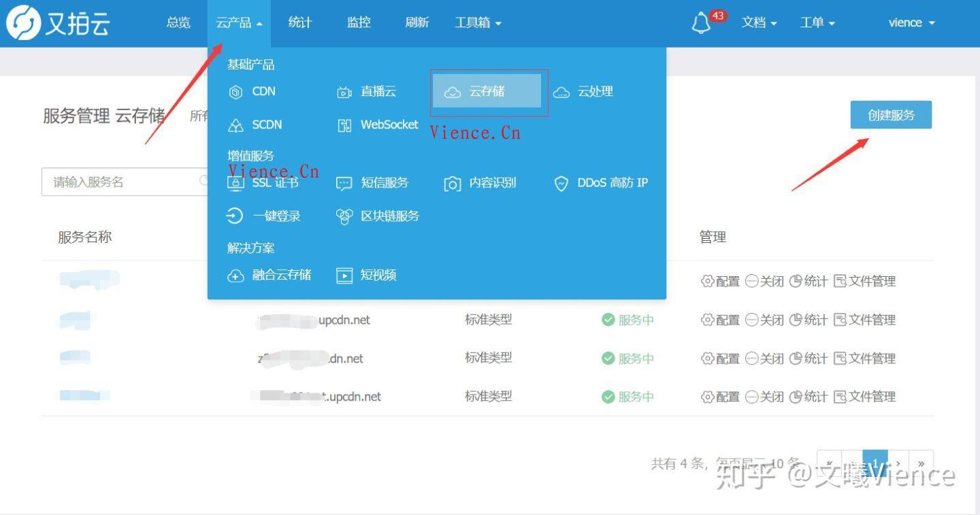The height and width of the screenshot is (515, 980).
Task: Expand the 文档 dropdown
Action: pyautogui.click(x=759, y=22)
